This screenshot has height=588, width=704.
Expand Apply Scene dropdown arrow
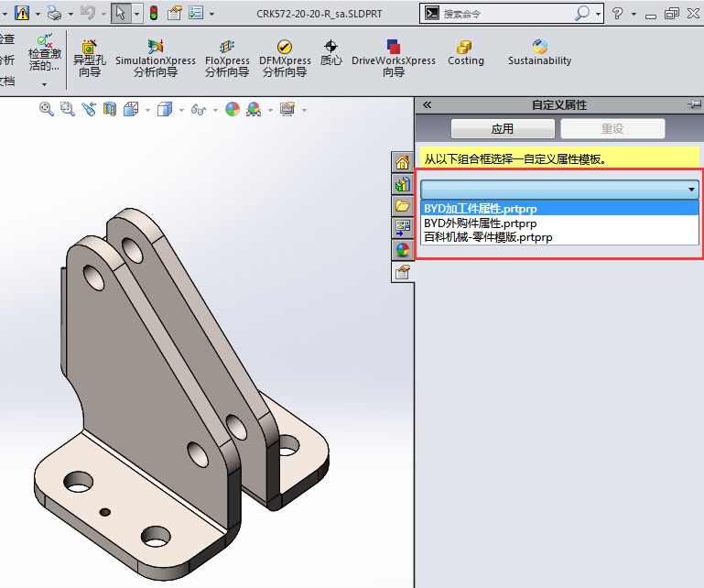270,110
